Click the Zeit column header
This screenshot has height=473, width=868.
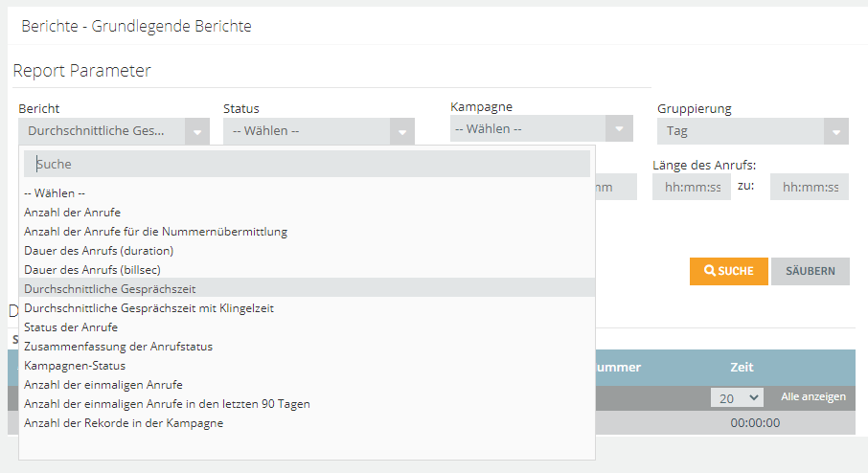coord(742,368)
